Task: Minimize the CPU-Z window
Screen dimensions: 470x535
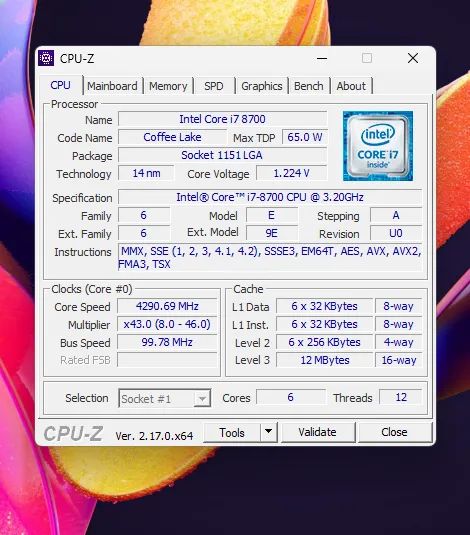Action: [322, 58]
